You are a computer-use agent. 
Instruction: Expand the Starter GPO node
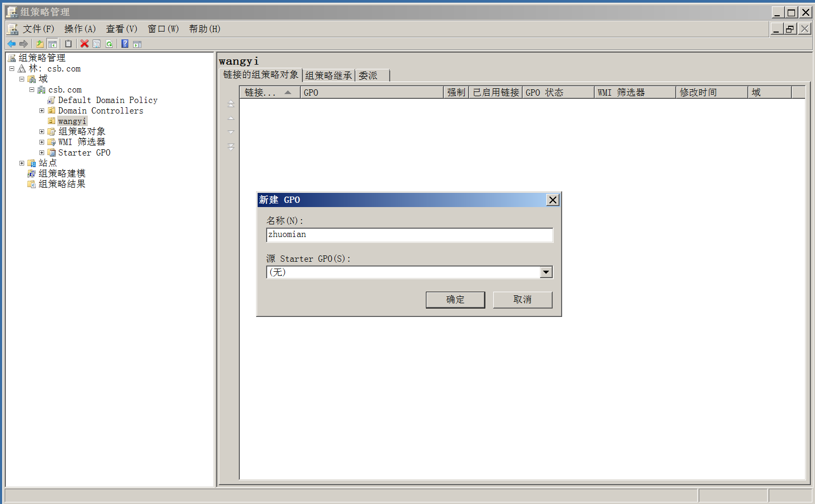click(42, 152)
